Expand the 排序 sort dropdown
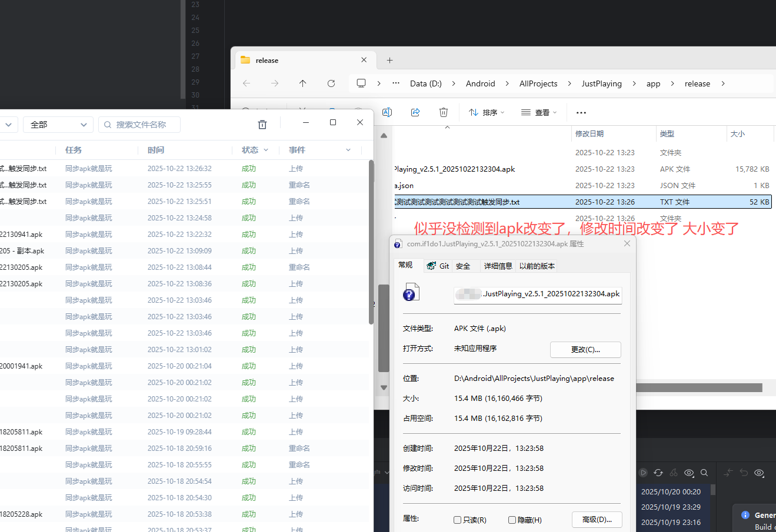 pos(487,112)
